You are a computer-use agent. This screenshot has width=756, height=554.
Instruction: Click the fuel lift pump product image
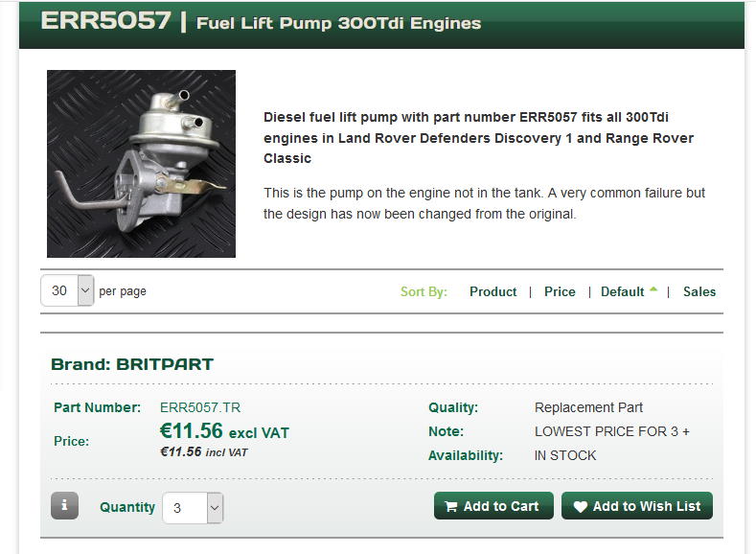(141, 164)
